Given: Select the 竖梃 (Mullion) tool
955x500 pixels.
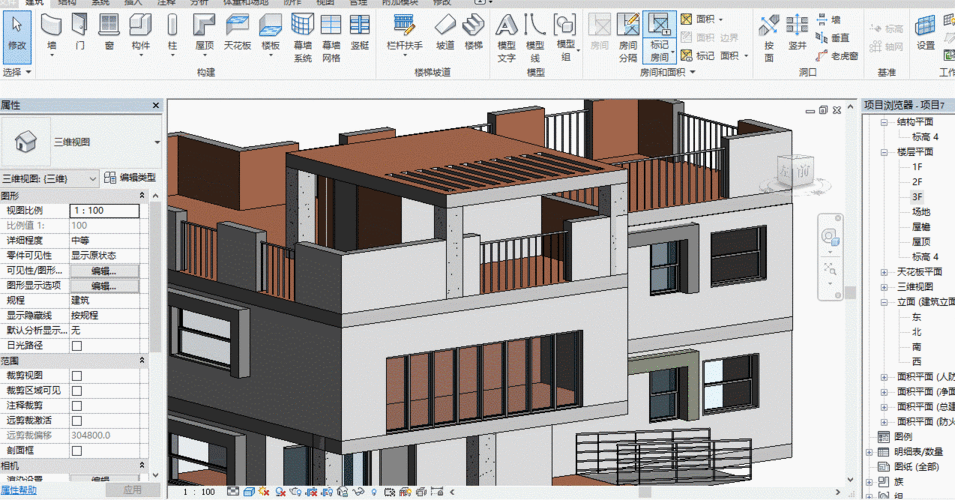Looking at the screenshot, I should (x=360, y=33).
